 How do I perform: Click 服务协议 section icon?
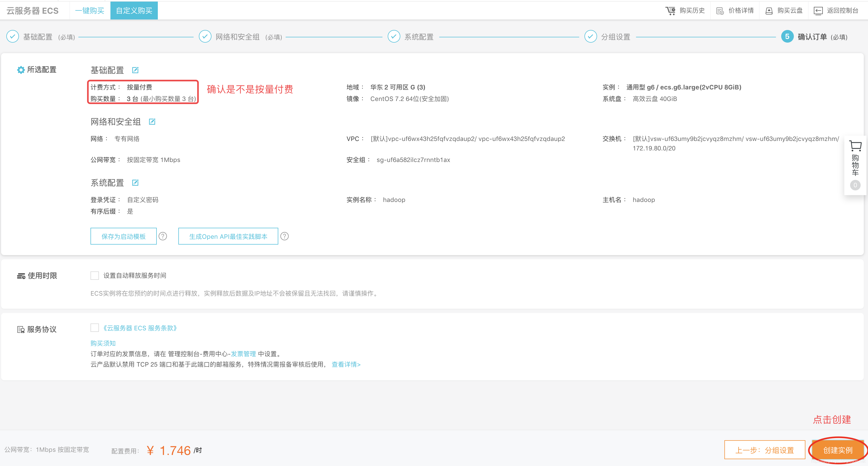[21, 329]
